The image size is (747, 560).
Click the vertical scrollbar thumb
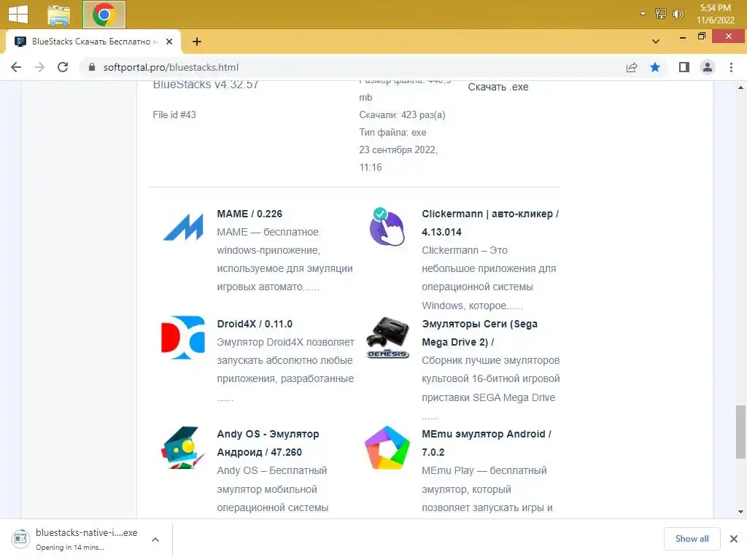click(x=740, y=432)
